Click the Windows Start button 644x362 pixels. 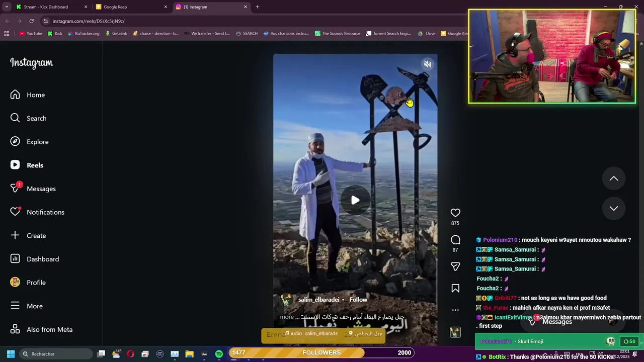click(11, 354)
